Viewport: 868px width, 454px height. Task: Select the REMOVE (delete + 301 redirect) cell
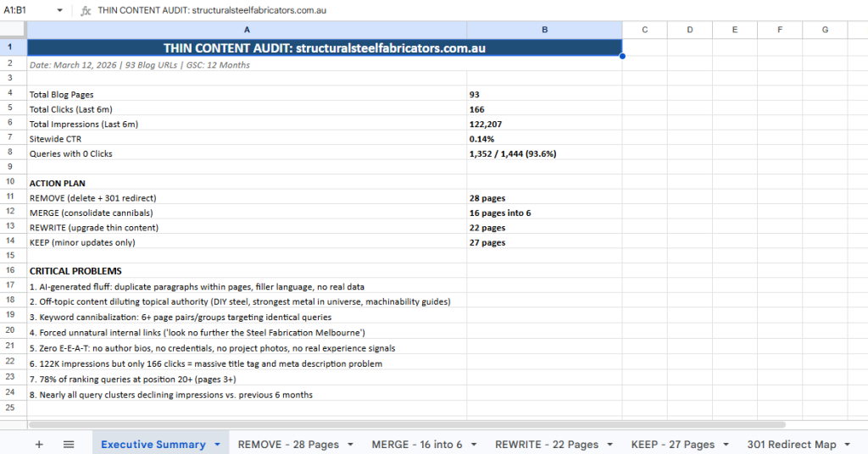click(x=247, y=198)
